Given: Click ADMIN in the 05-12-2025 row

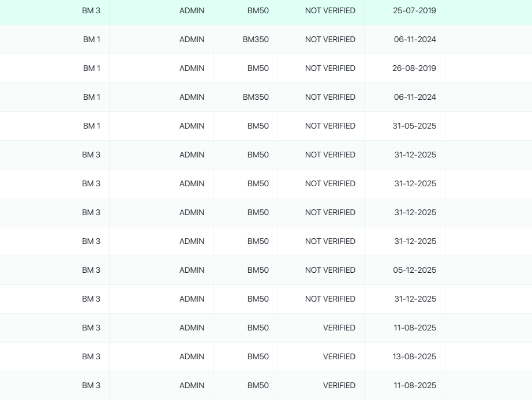Looking at the screenshot, I should 192,270.
